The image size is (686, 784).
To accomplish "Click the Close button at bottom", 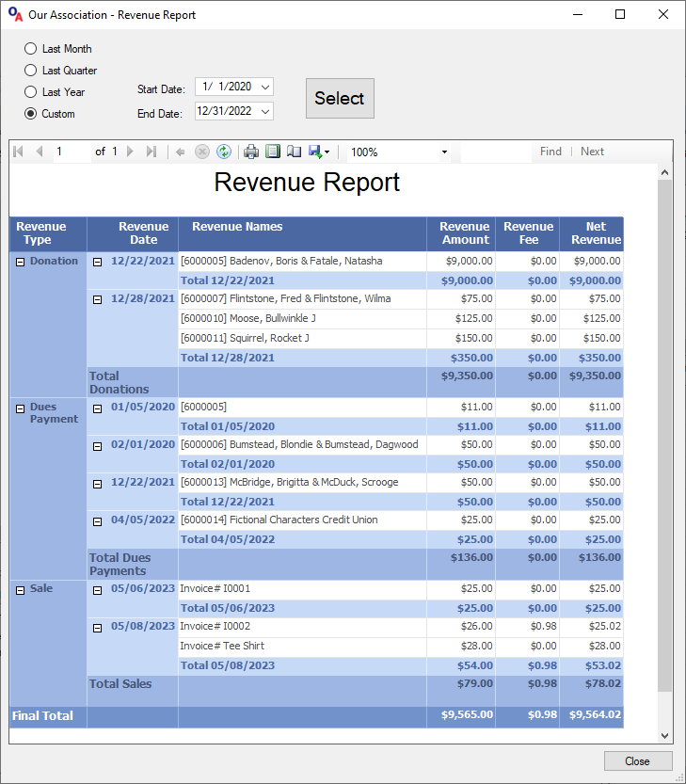I will [x=637, y=760].
